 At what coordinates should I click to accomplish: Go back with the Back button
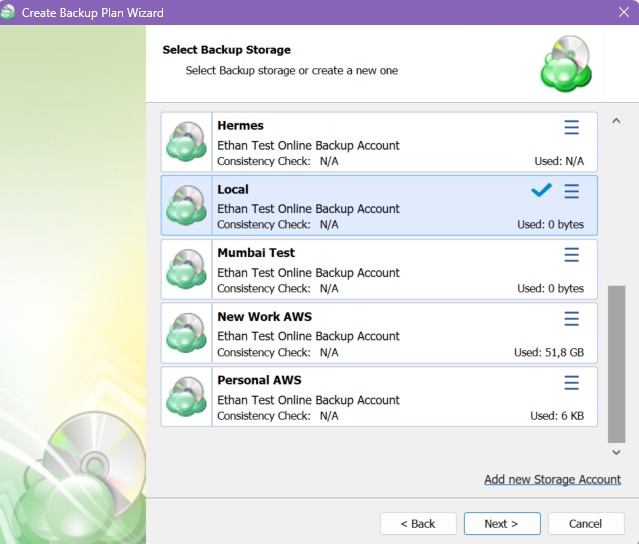tap(418, 523)
